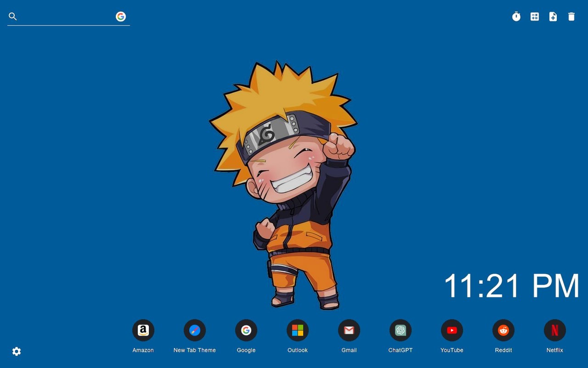This screenshot has height=368, width=588.
Task: Open the Google shortcut icon
Action: pos(246,330)
